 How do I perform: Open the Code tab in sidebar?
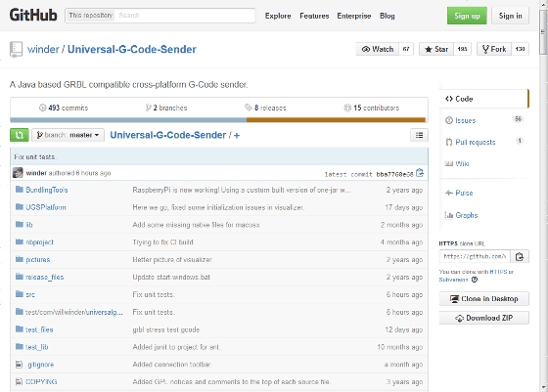click(483, 99)
